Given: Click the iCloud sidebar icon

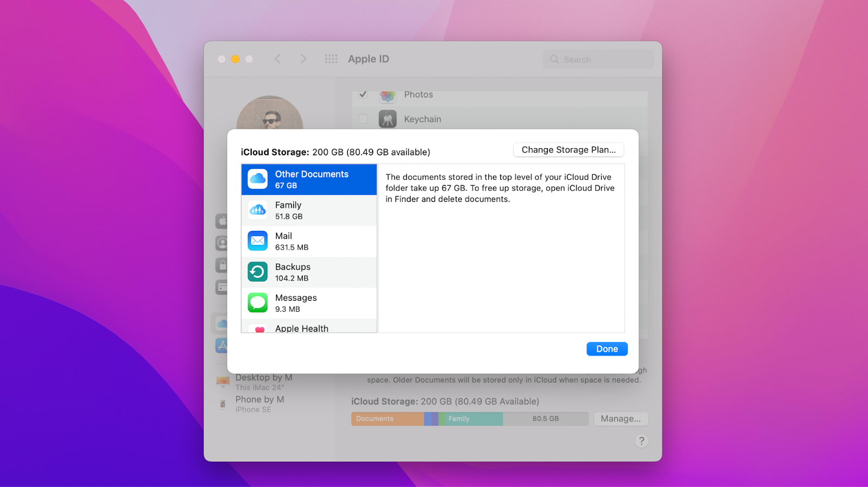Looking at the screenshot, I should pos(221,324).
